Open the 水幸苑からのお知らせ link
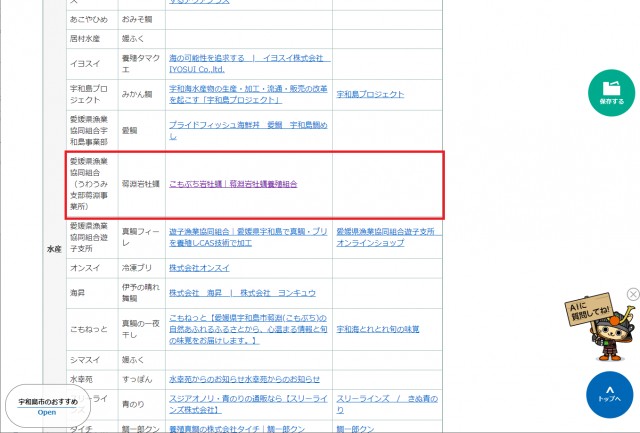Viewport: 640px width, 433px height. (x=244, y=379)
